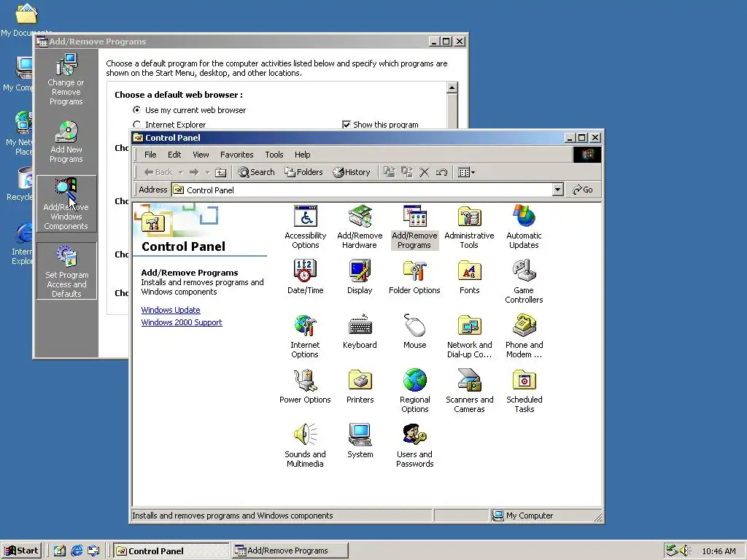Click Windows Update link

[171, 310]
